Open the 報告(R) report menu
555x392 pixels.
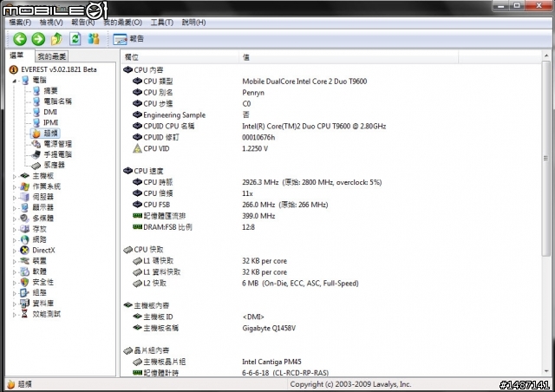click(83, 23)
